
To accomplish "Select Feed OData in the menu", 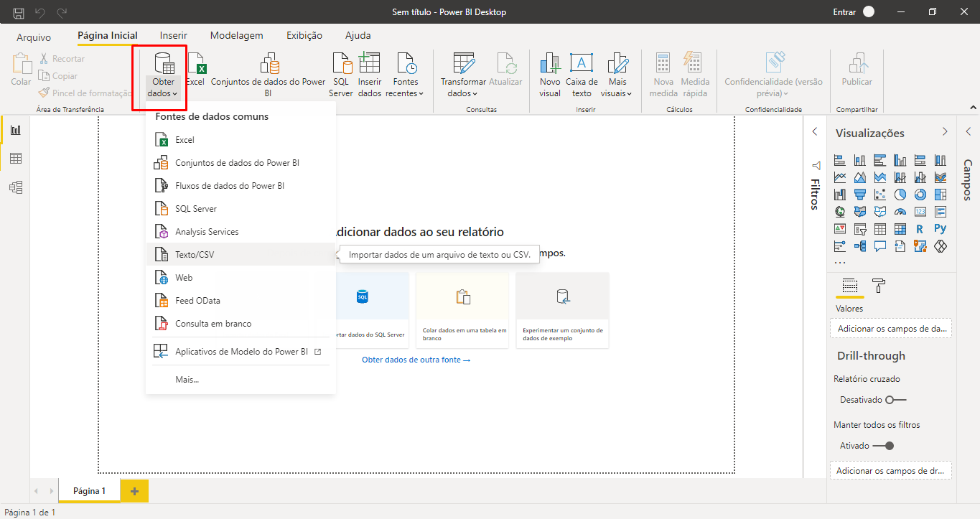I will point(241,301).
